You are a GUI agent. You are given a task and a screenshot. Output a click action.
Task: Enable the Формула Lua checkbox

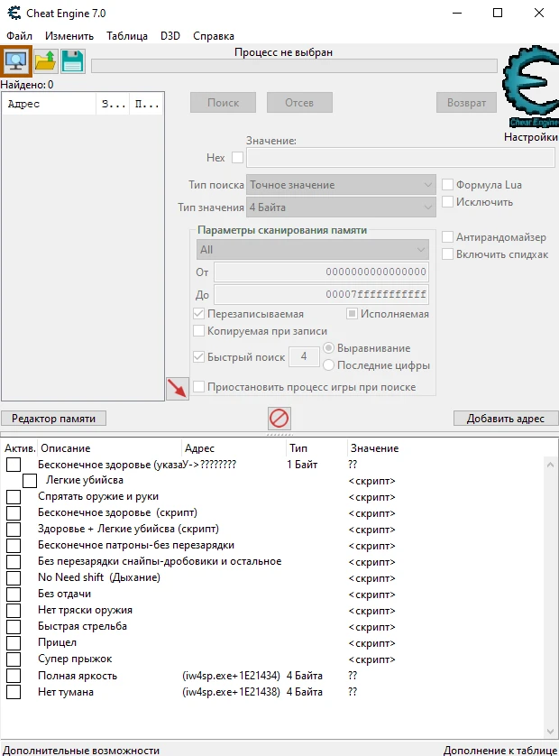coord(448,185)
